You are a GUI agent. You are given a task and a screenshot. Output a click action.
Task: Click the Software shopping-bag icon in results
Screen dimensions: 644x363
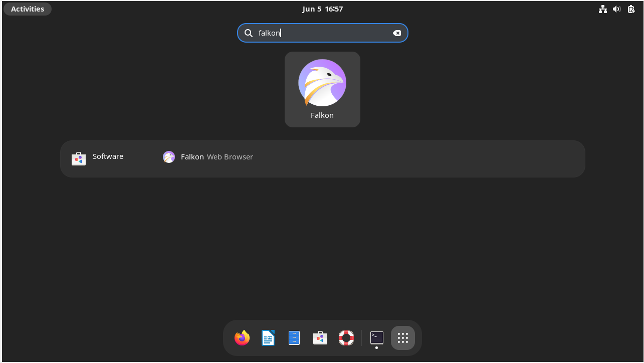point(79,156)
